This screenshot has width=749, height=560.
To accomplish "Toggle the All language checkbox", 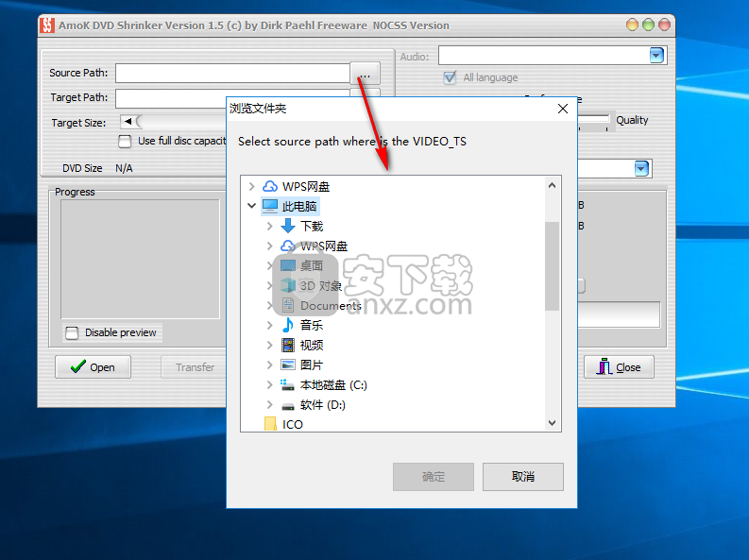I will 450,77.
